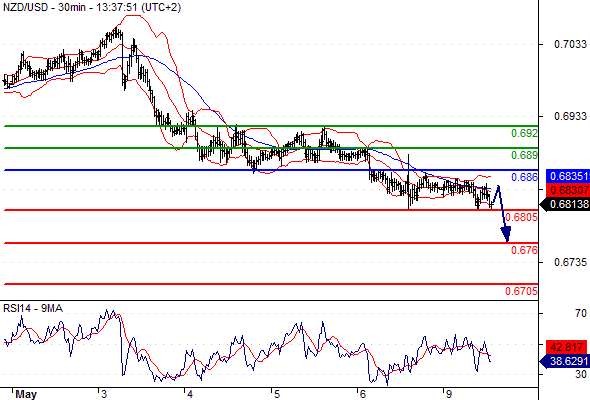Viewport: 590px width, 400px height.
Task: Click the red 0.6705 support label
Action: click(x=521, y=291)
